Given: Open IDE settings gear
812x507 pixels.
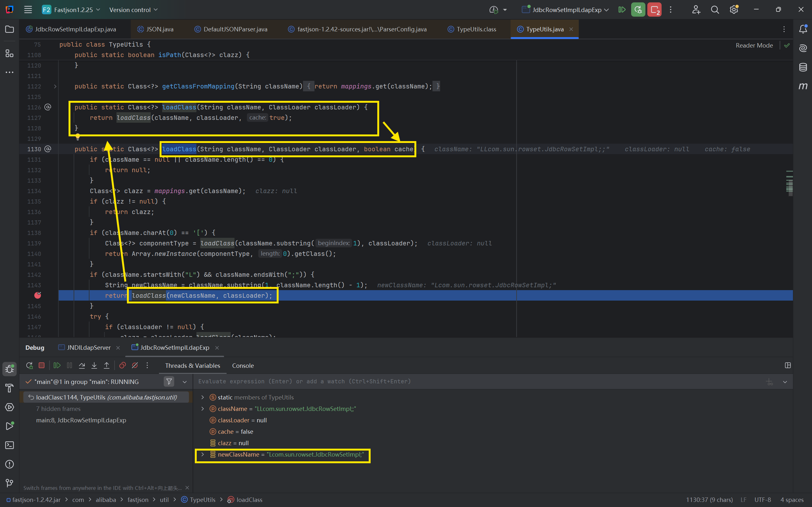Looking at the screenshot, I should [734, 10].
